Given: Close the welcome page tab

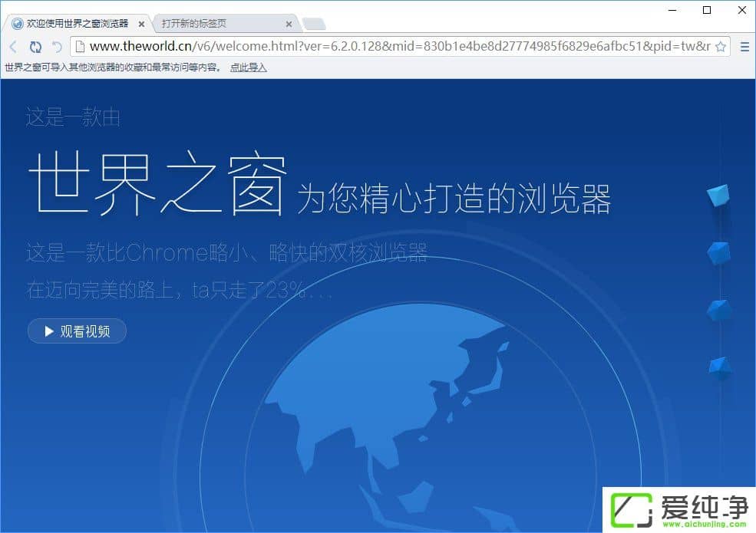Looking at the screenshot, I should tap(141, 24).
